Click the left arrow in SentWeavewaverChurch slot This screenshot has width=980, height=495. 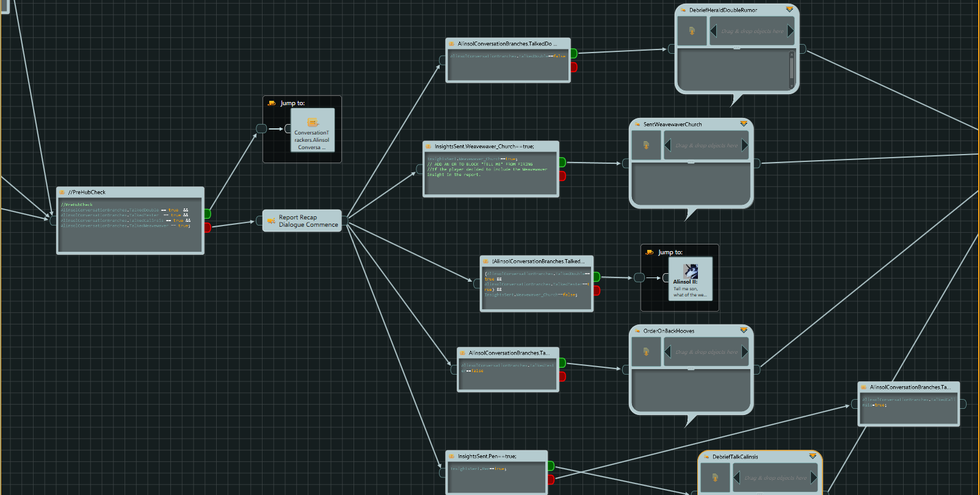668,145
